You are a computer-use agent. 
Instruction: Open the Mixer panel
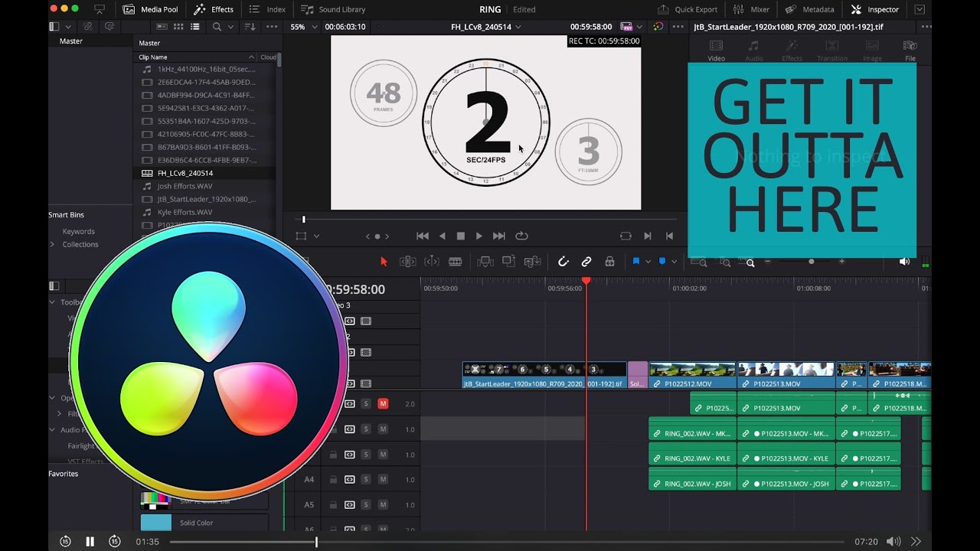751,9
